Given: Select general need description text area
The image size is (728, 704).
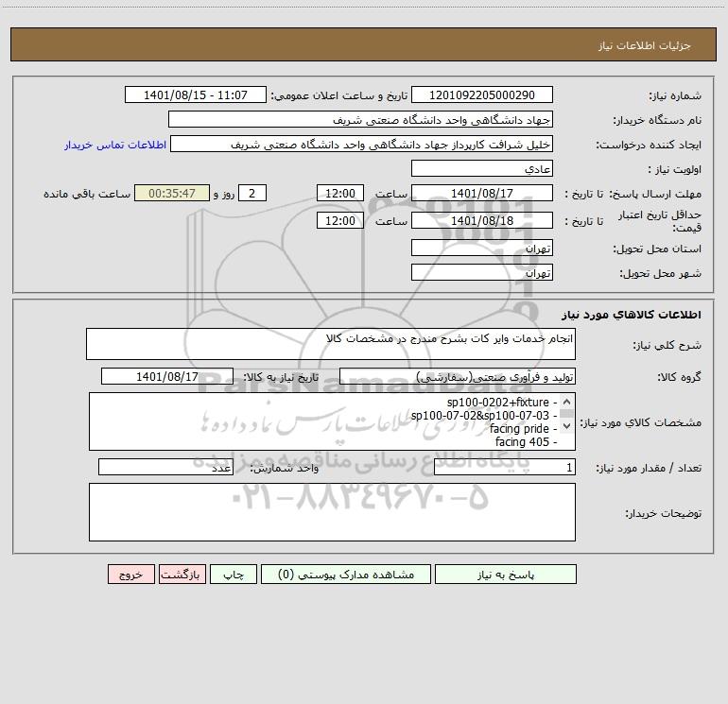Looking at the screenshot, I should [x=331, y=344].
